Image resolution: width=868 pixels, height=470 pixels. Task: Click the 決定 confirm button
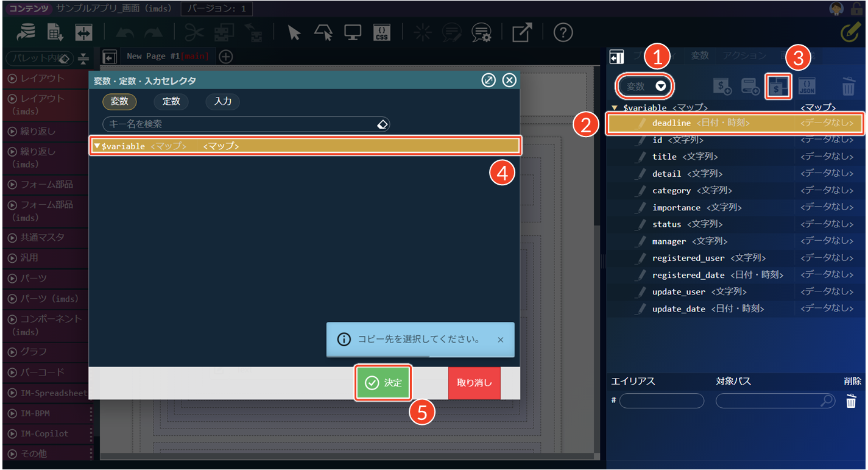tap(383, 383)
